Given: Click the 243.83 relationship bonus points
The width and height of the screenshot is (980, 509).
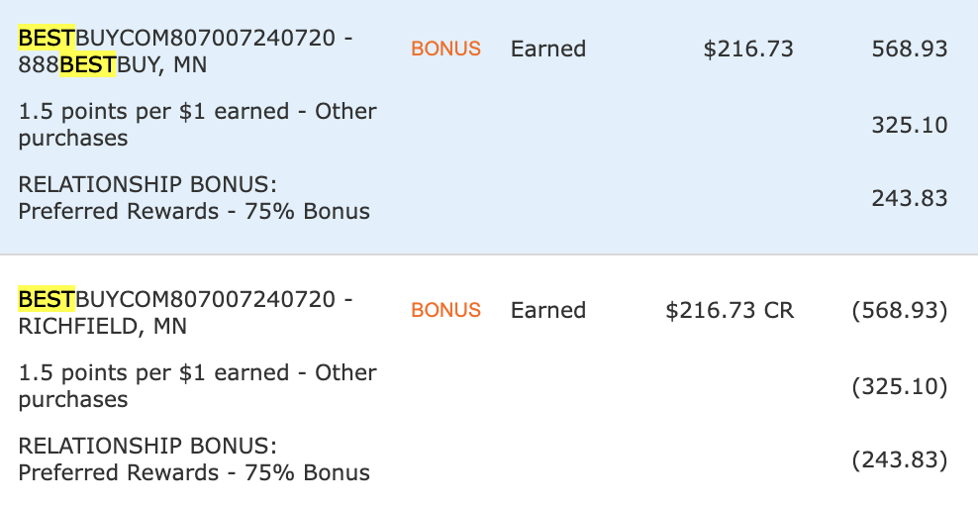Looking at the screenshot, I should coord(910,198).
